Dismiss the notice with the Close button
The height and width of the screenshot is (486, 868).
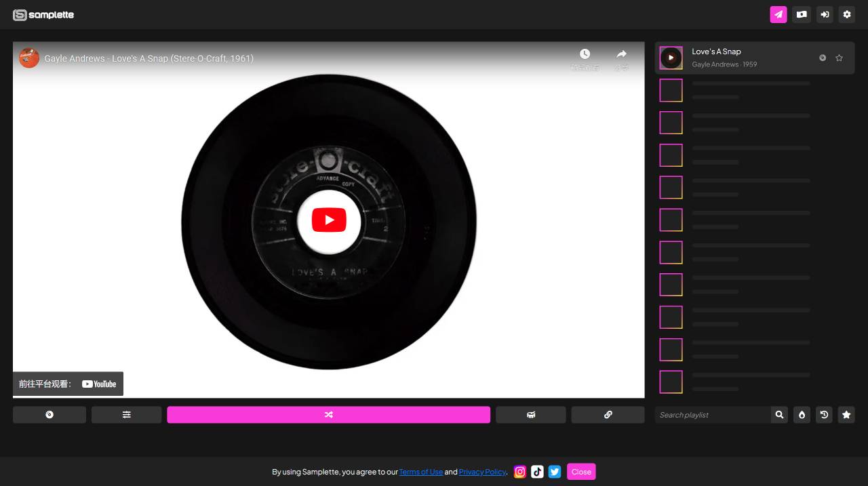click(x=581, y=472)
